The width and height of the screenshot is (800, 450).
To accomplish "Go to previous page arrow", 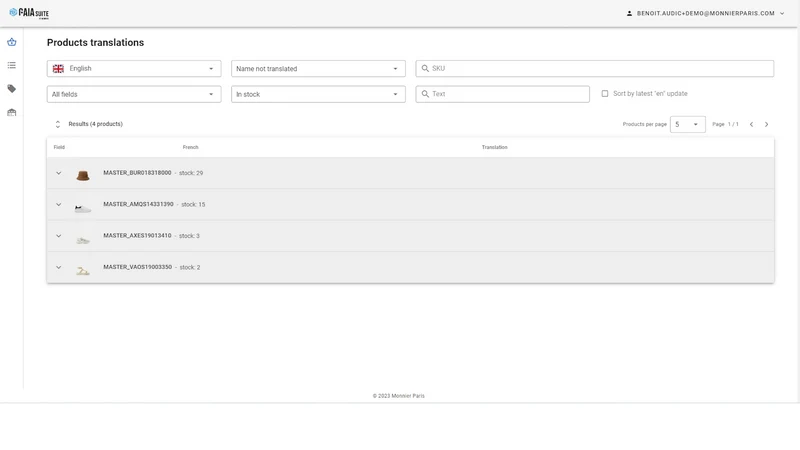I will coord(751,124).
